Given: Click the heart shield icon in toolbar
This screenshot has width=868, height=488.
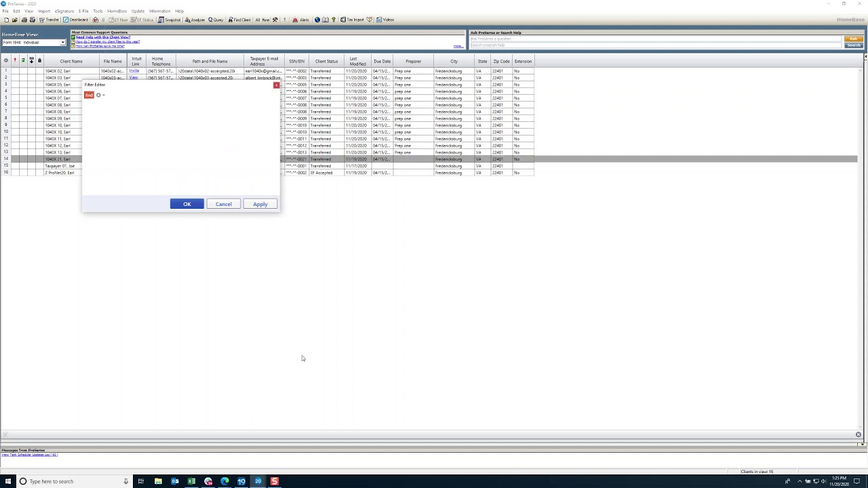Looking at the screenshot, I should click(370, 20).
